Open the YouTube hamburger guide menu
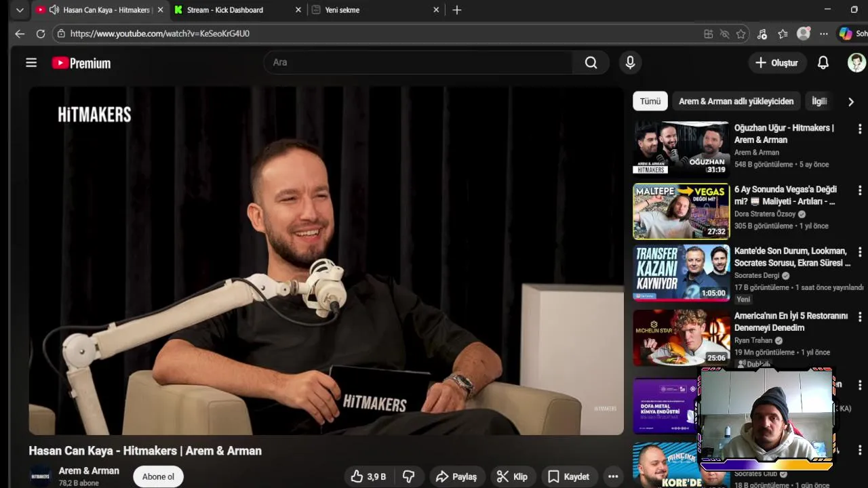The width and height of the screenshot is (868, 488). pos(31,62)
